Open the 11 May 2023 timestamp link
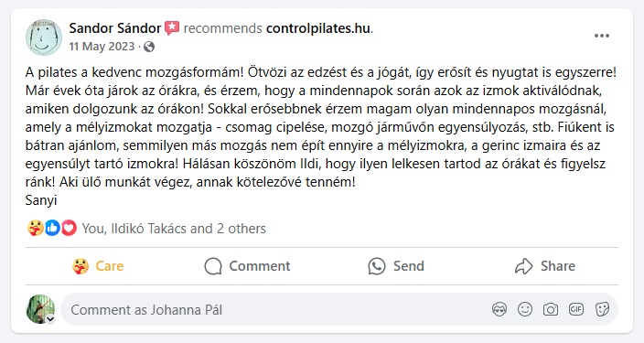This screenshot has height=343, width=644. [102, 47]
